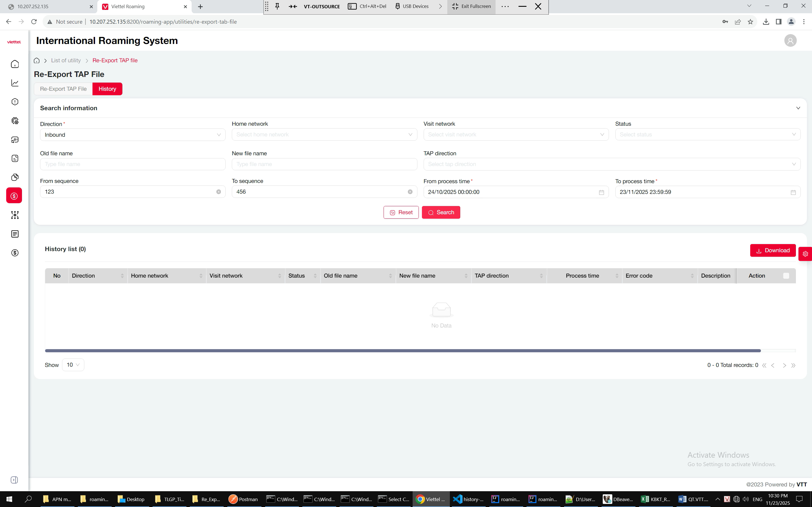
Task: Click the horizontal table scrollbar
Action: [x=403, y=351]
